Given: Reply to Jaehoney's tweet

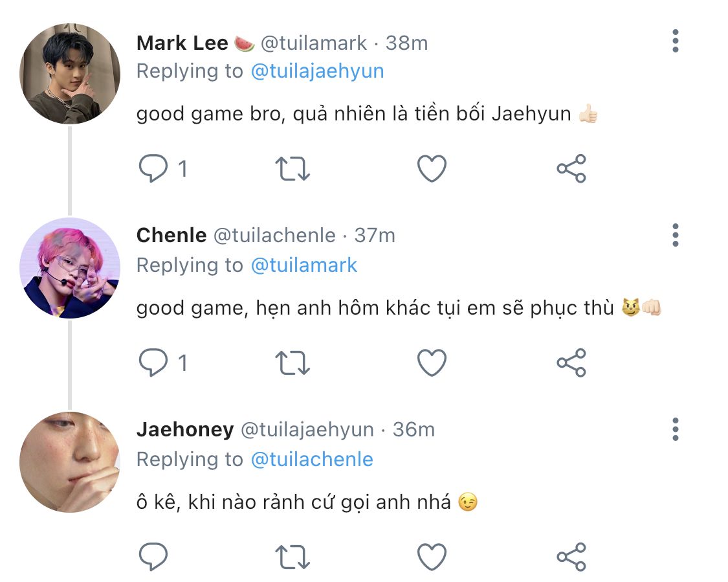Looking at the screenshot, I should click(x=153, y=556).
